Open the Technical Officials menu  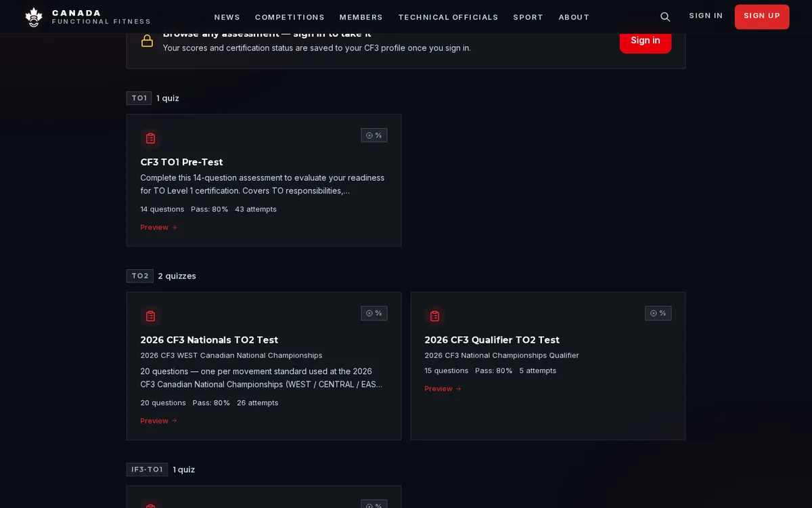448,17
